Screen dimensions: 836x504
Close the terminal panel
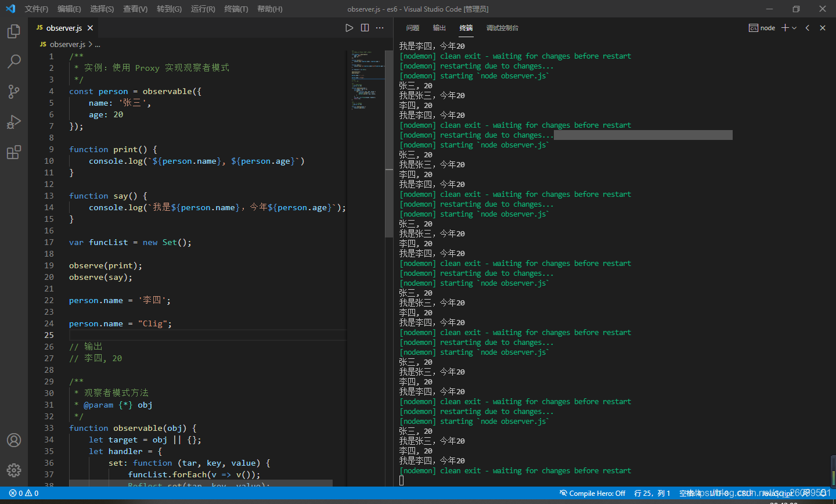(x=823, y=28)
